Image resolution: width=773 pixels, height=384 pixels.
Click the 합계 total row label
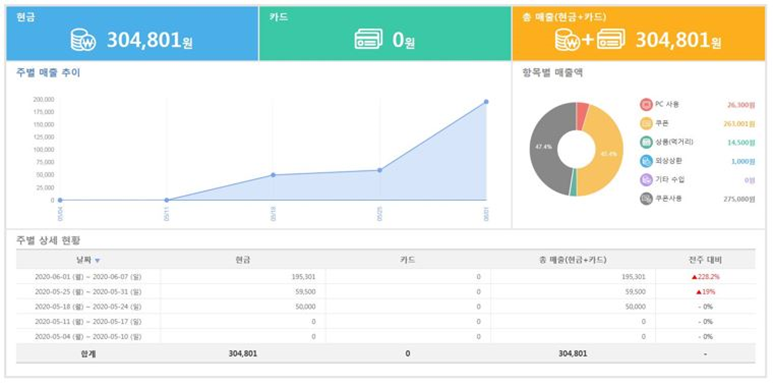(x=88, y=353)
